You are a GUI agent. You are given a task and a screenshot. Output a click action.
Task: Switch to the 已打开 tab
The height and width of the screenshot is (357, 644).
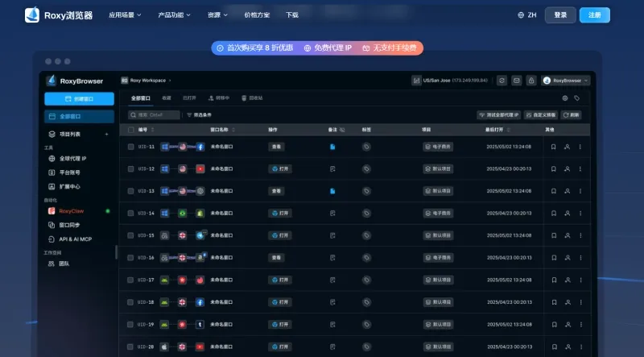pos(189,98)
